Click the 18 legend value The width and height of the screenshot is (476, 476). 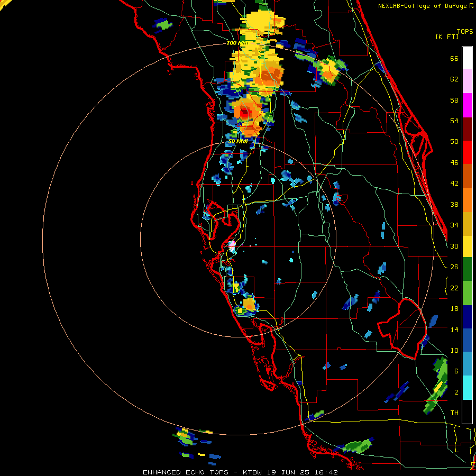click(454, 309)
